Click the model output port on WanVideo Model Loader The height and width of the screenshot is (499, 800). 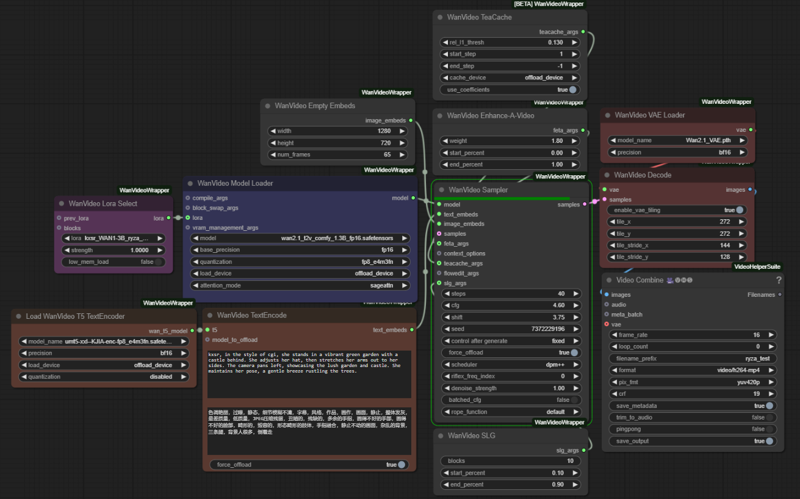(x=414, y=198)
